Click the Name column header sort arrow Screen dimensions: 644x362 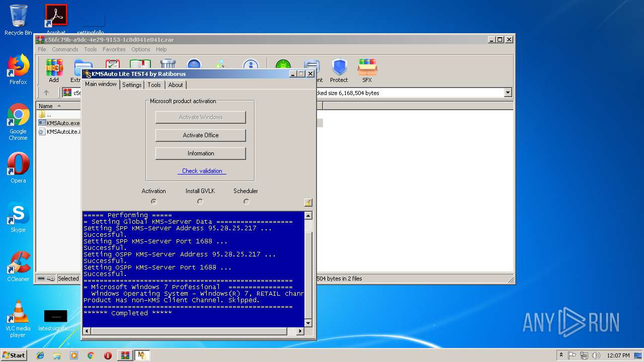pyautogui.click(x=59, y=106)
